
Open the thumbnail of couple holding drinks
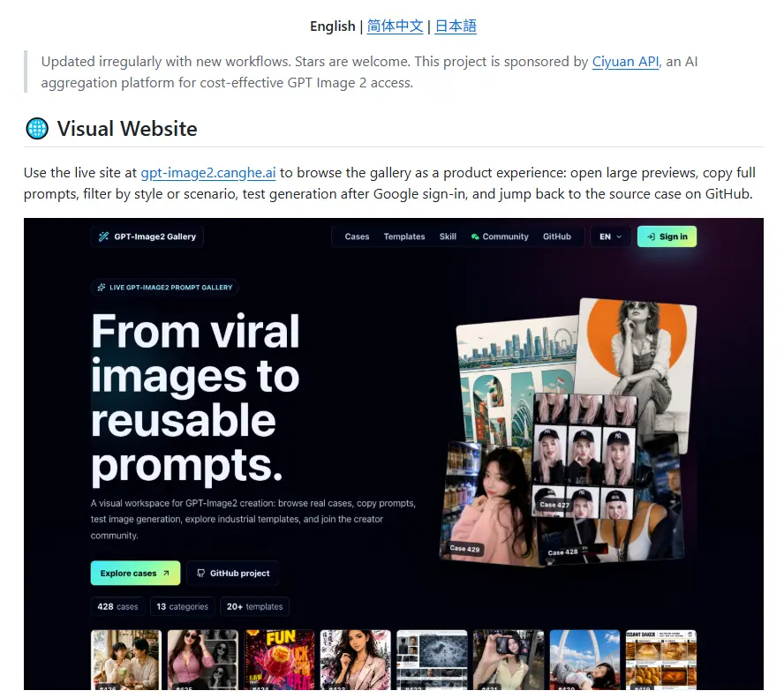126,659
